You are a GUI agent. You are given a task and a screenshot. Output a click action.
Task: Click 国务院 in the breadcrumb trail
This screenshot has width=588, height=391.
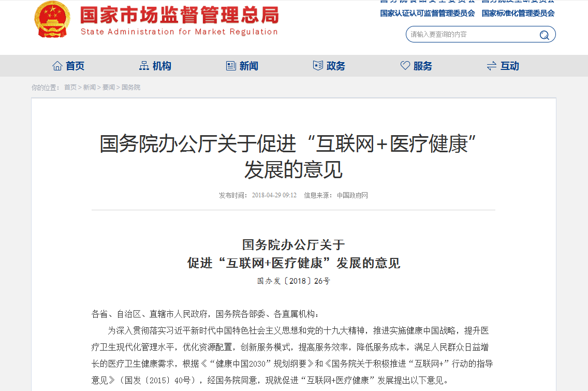point(131,88)
